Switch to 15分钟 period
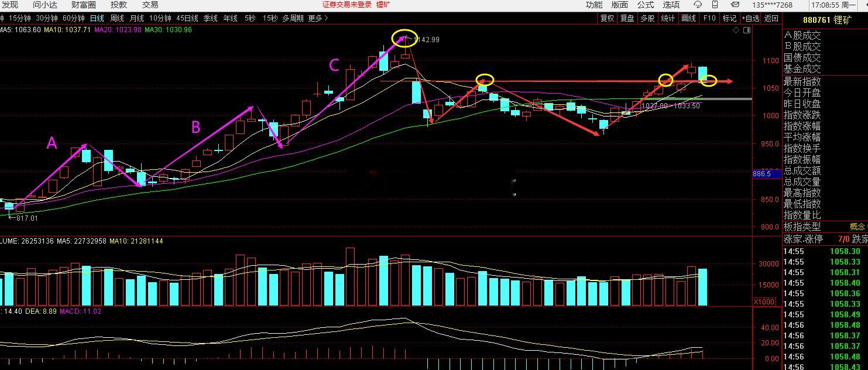This screenshot has height=370, width=868. click(20, 18)
